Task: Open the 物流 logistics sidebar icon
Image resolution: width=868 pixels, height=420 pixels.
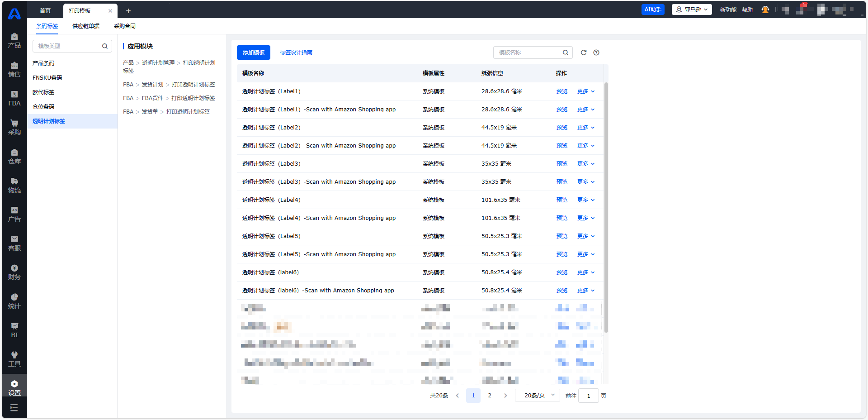Action: pos(14,185)
